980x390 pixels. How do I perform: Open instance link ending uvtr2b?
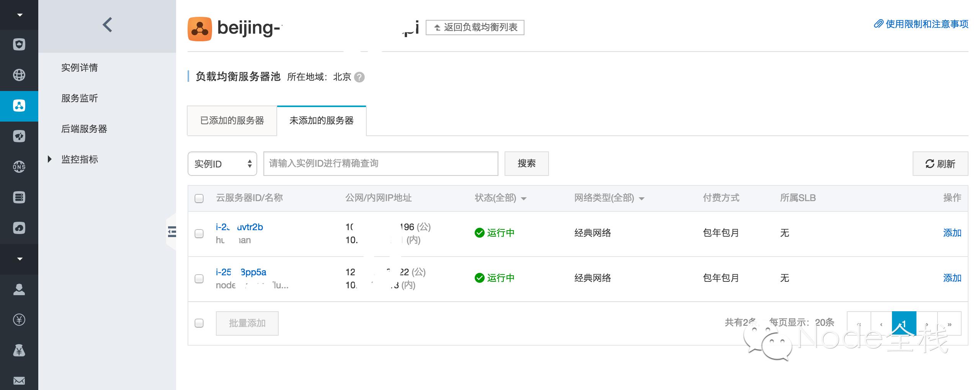tap(239, 227)
